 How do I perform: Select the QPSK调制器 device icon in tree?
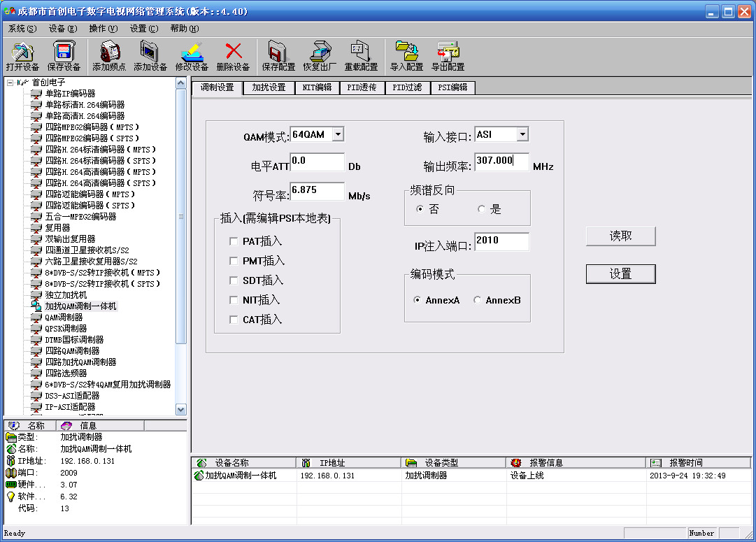click(36, 329)
